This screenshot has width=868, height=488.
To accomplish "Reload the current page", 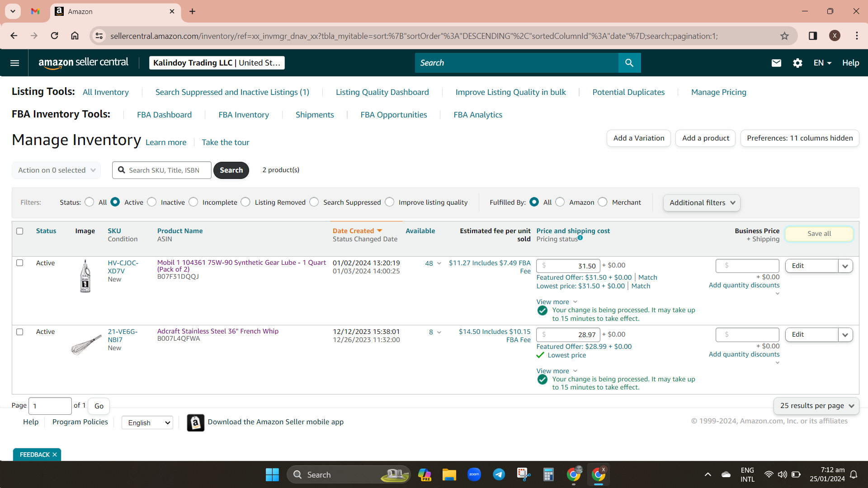I will click(54, 36).
